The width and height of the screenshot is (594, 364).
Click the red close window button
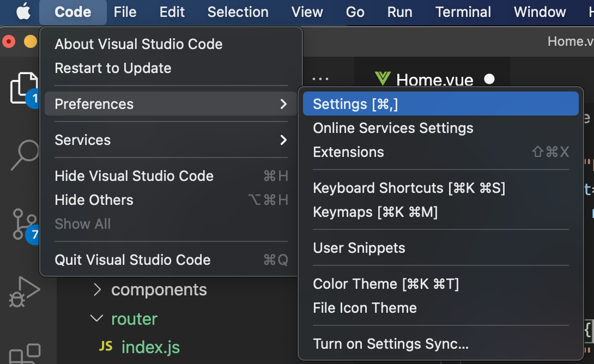click(x=9, y=41)
